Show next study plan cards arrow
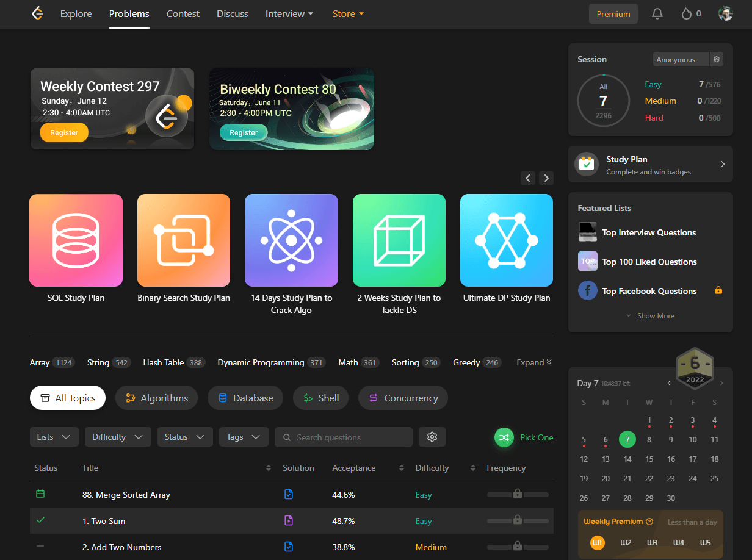The height and width of the screenshot is (560, 752). point(547,178)
